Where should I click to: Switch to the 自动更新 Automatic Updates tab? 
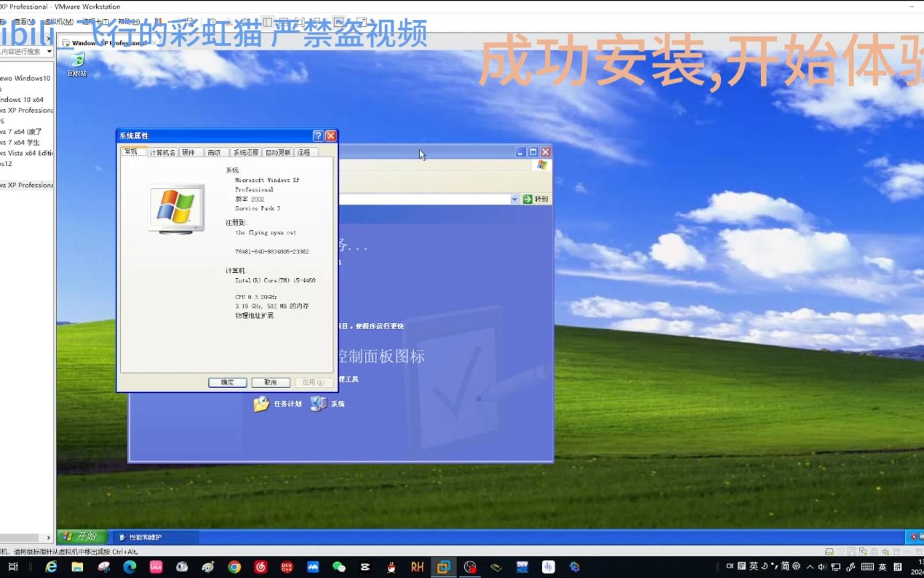278,153
